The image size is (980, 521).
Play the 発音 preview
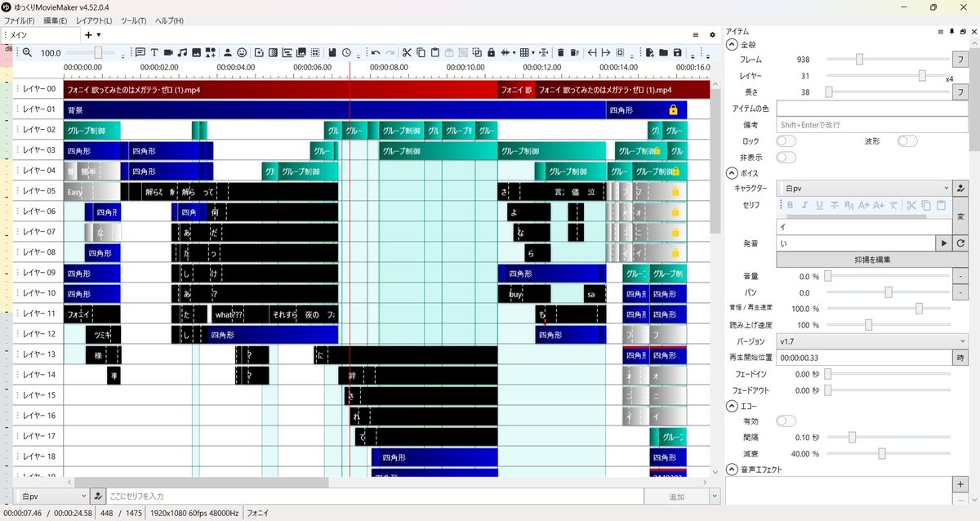(x=945, y=243)
